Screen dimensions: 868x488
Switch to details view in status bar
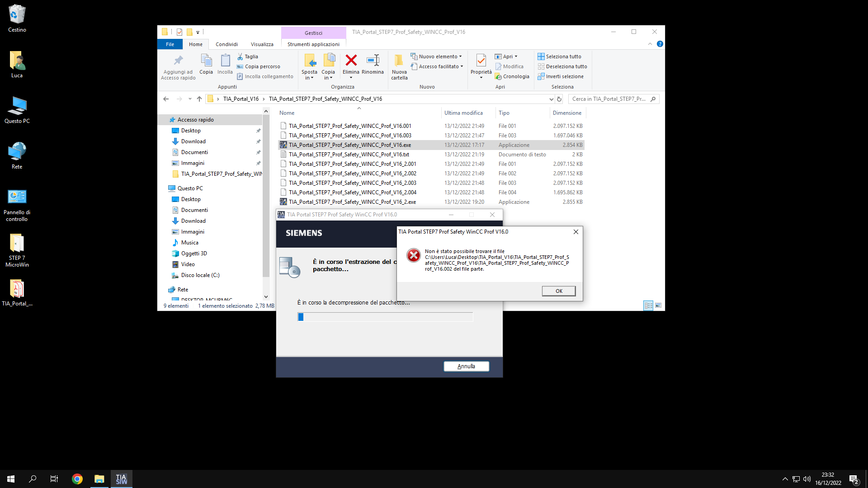click(648, 305)
